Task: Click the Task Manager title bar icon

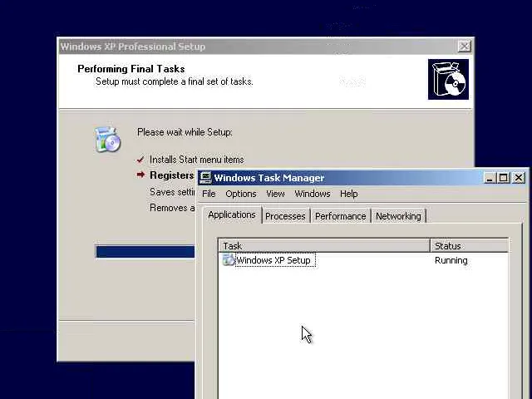Action: (205, 177)
